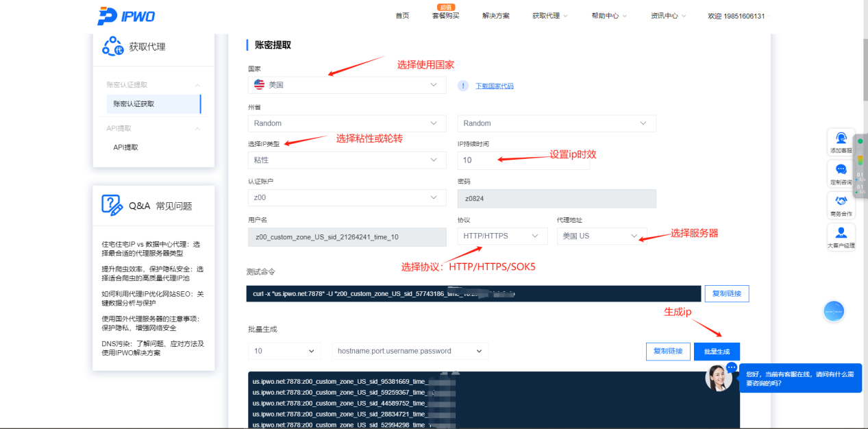The width and height of the screenshot is (868, 429).
Task: Go to 解决方案 in the top menu
Action: [495, 16]
